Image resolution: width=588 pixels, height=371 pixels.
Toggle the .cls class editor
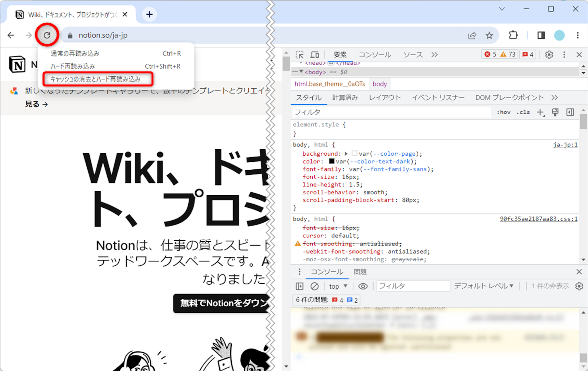point(523,112)
